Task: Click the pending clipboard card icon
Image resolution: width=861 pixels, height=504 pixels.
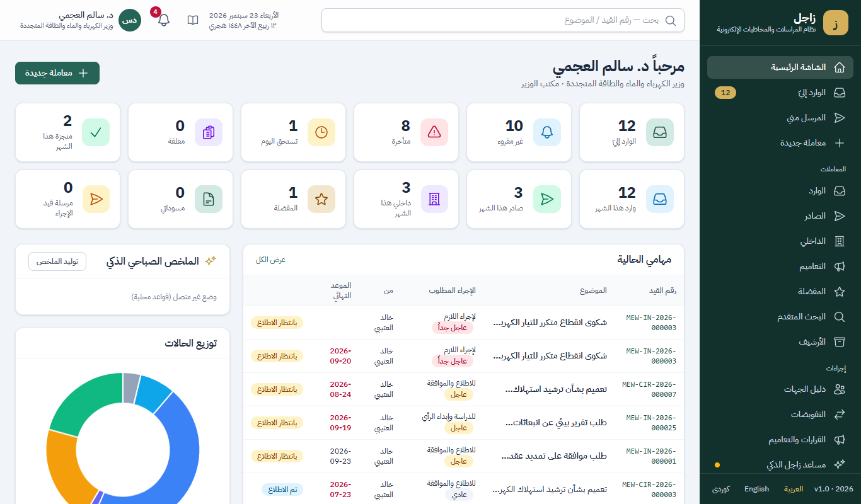Action: 209,132
